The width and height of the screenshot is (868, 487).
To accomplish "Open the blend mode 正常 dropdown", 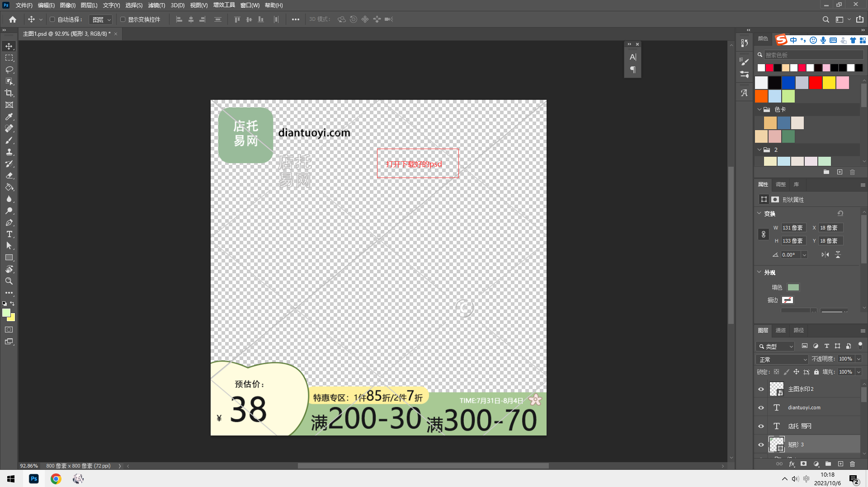I will [x=782, y=359].
